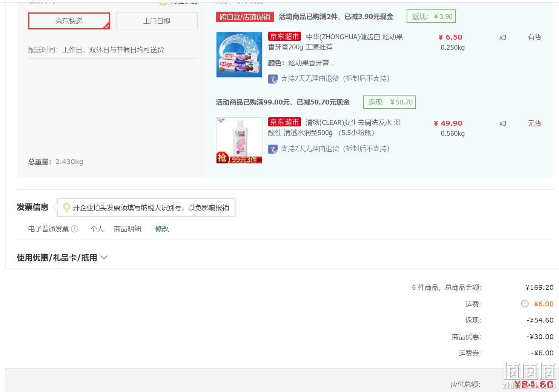
Task: Click the 总商品金额 ¥169.20 value
Action: (539, 287)
